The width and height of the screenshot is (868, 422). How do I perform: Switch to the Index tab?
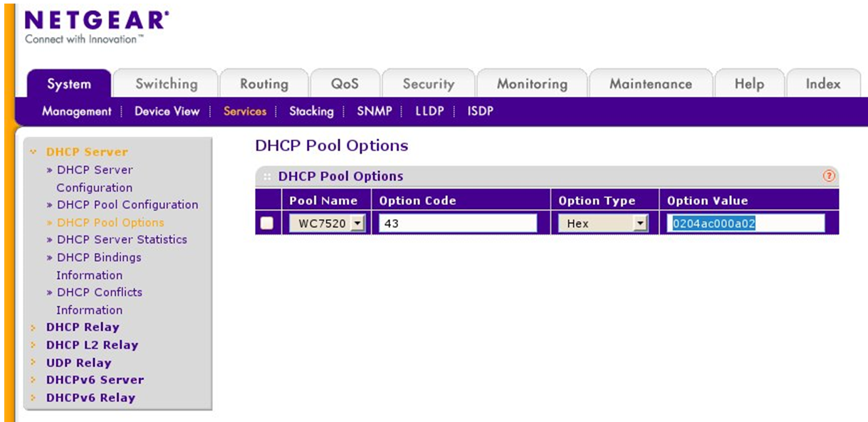(x=823, y=84)
